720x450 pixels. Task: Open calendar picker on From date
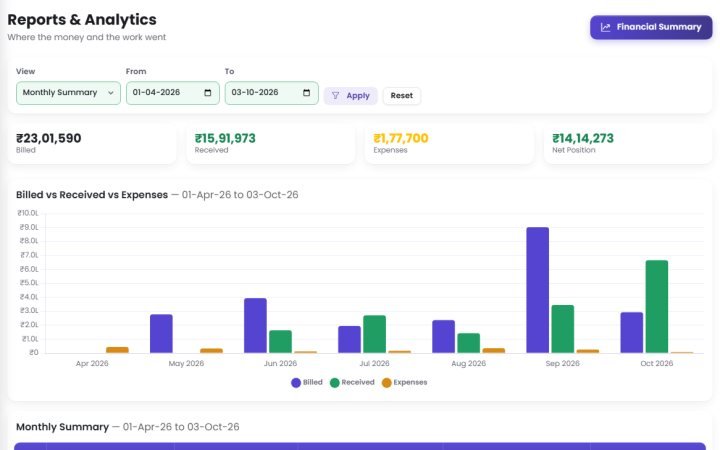coord(208,93)
